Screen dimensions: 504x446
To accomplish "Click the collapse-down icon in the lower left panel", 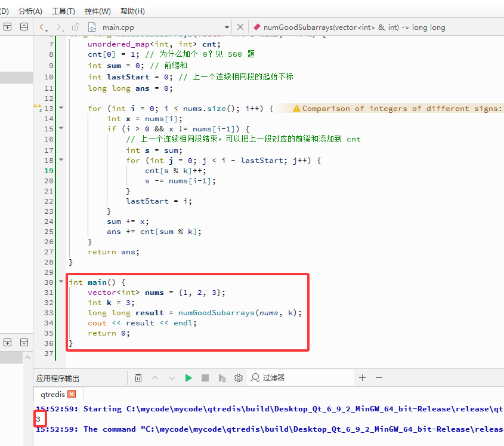I will click(24, 342).
